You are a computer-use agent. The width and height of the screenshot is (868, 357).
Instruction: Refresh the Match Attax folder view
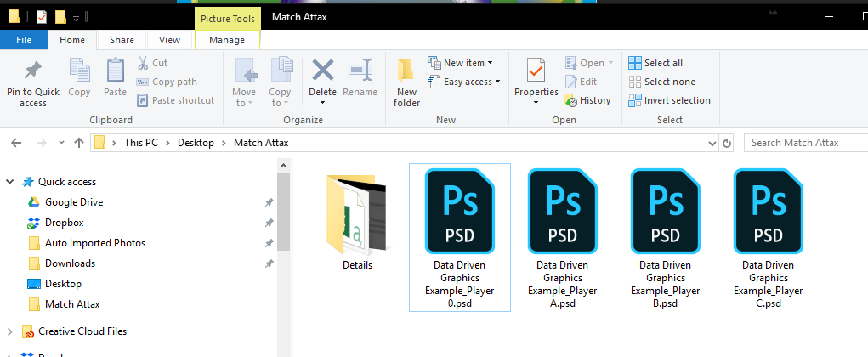(726, 143)
